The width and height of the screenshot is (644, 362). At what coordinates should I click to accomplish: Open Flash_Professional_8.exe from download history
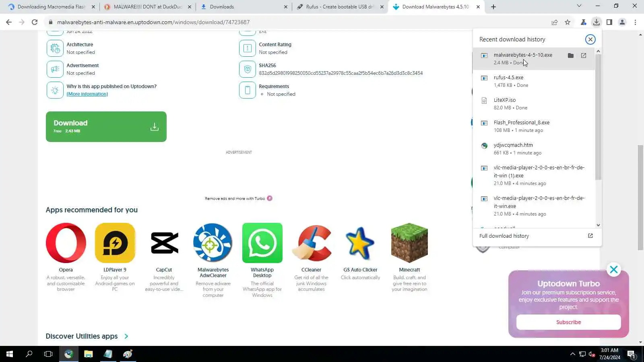tap(534, 126)
